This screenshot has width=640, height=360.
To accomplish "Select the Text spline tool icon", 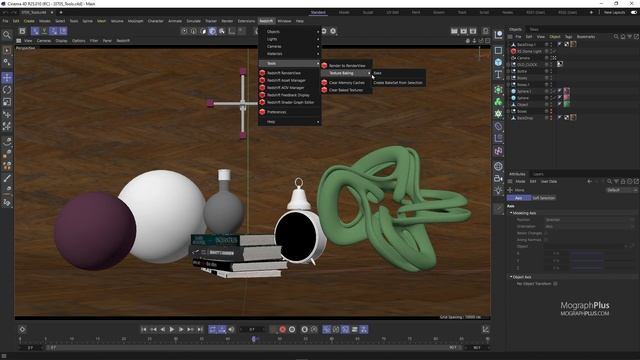I will tap(498, 75).
